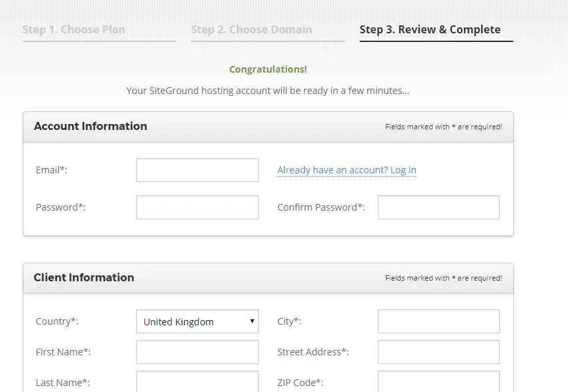Focus the Password input box
Viewport: 568px width, 392px height.
(x=197, y=207)
